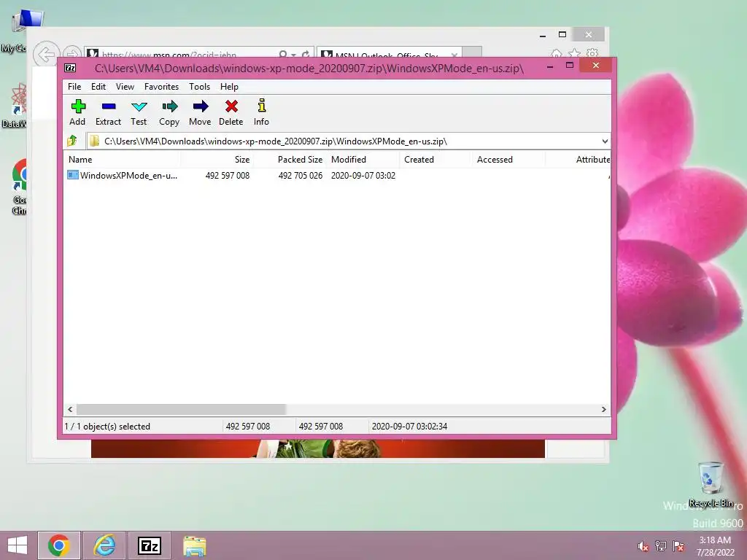Open the View menu

125,87
